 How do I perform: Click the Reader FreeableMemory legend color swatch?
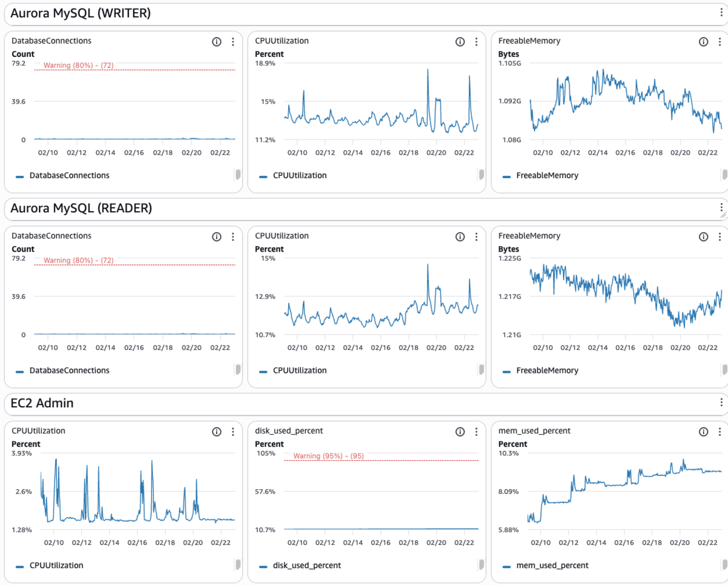click(x=507, y=372)
